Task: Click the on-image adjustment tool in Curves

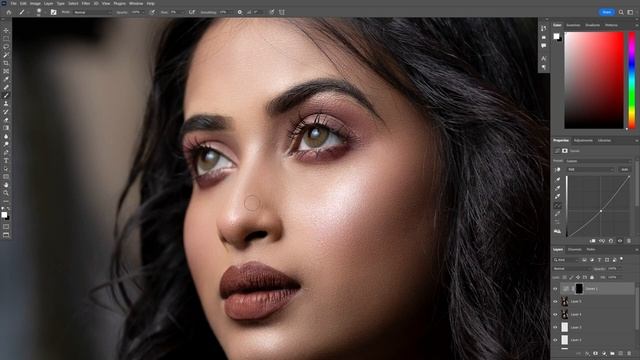Action: (558, 170)
